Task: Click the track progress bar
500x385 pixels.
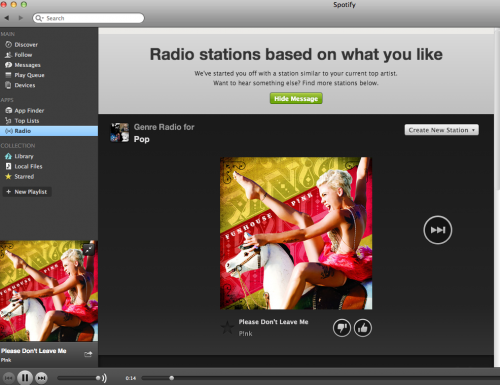Action: coord(320,378)
